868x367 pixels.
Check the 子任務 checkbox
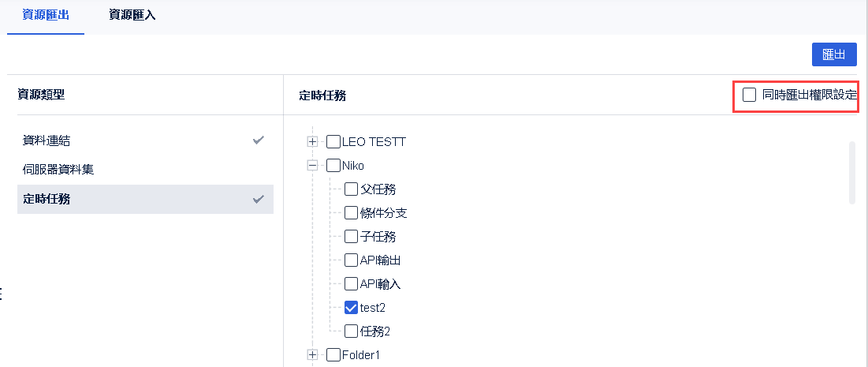[x=352, y=237]
